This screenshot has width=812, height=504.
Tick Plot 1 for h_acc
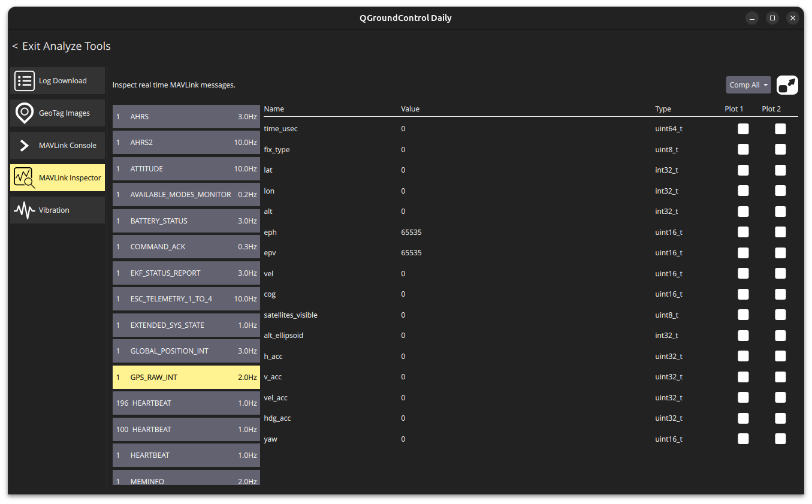(743, 356)
